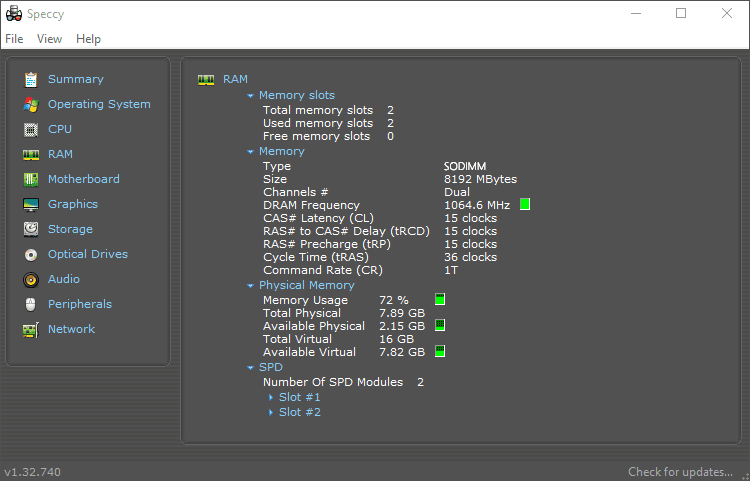Select the Operating System Windows flag icon
The width and height of the screenshot is (750, 481).
31,104
